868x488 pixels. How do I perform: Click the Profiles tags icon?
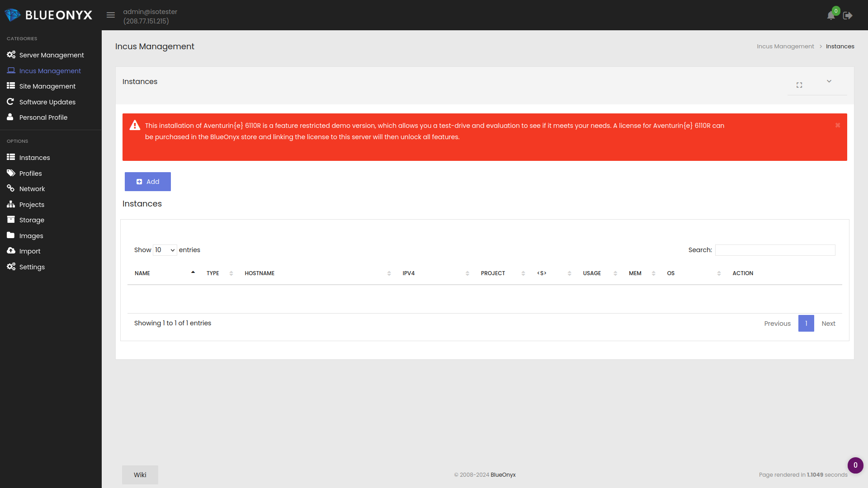coord(11,173)
